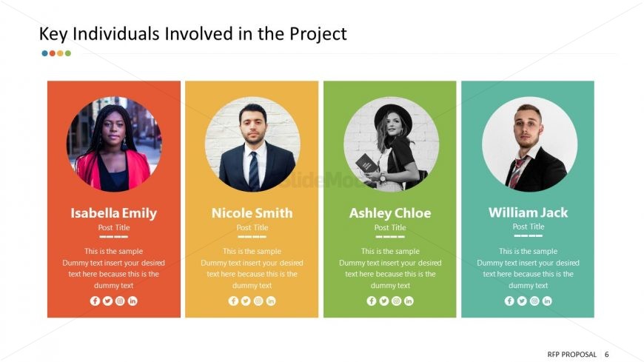Select Ashley Chloe's Twitter icon

pos(384,301)
